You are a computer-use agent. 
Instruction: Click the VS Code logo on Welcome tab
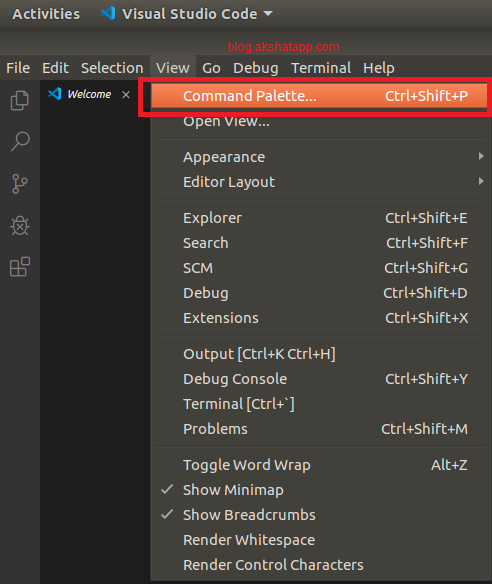tap(55, 94)
